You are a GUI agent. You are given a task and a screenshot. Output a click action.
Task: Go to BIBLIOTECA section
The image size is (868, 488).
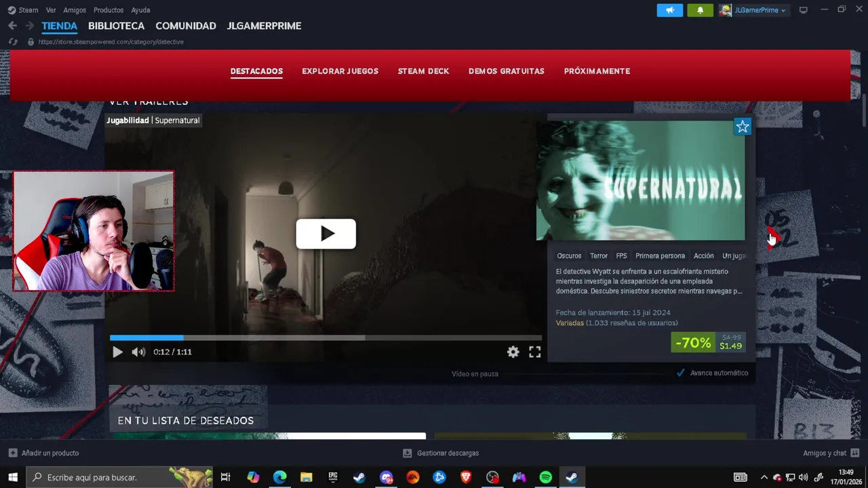coord(117,26)
